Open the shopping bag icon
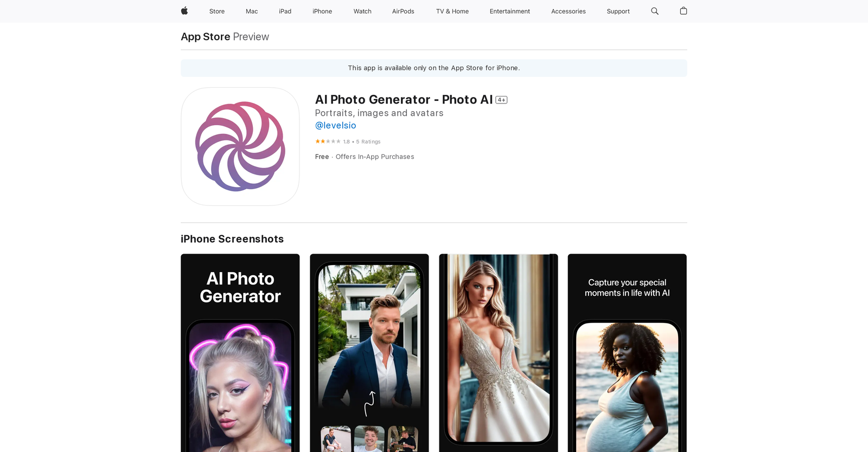 (684, 11)
